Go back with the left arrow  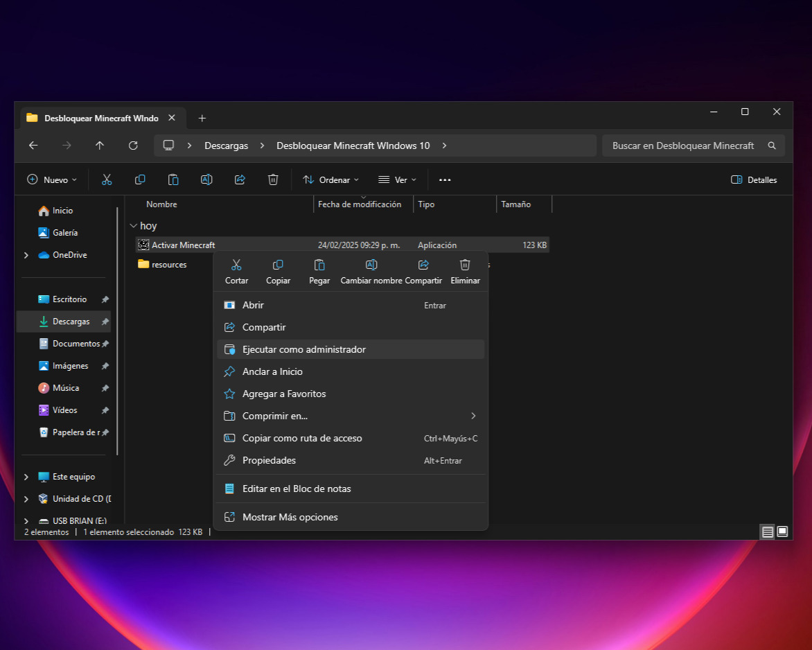click(33, 146)
